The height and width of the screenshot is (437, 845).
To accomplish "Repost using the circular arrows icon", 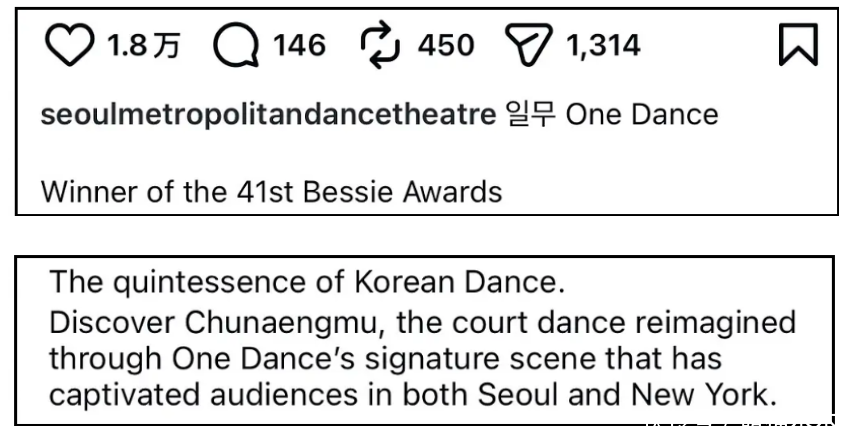I will pyautogui.click(x=380, y=46).
